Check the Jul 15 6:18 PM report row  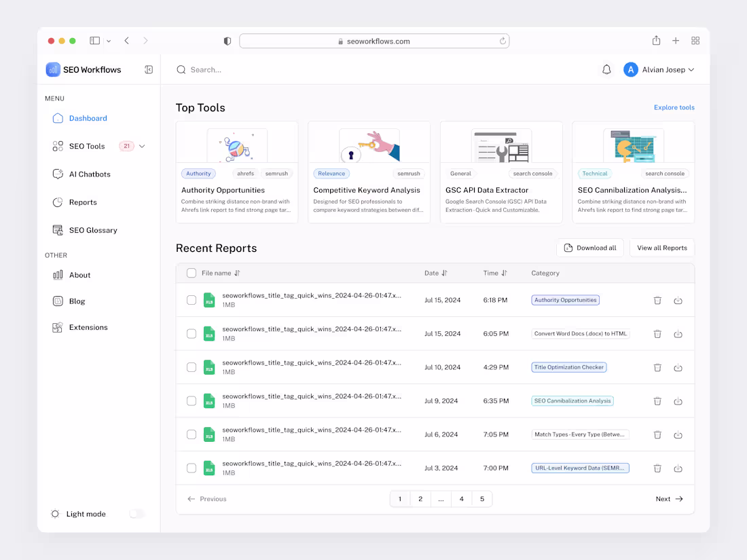(192, 300)
